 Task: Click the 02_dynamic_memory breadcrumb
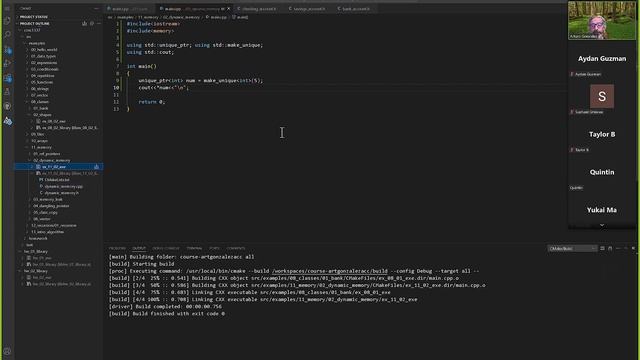pos(182,18)
